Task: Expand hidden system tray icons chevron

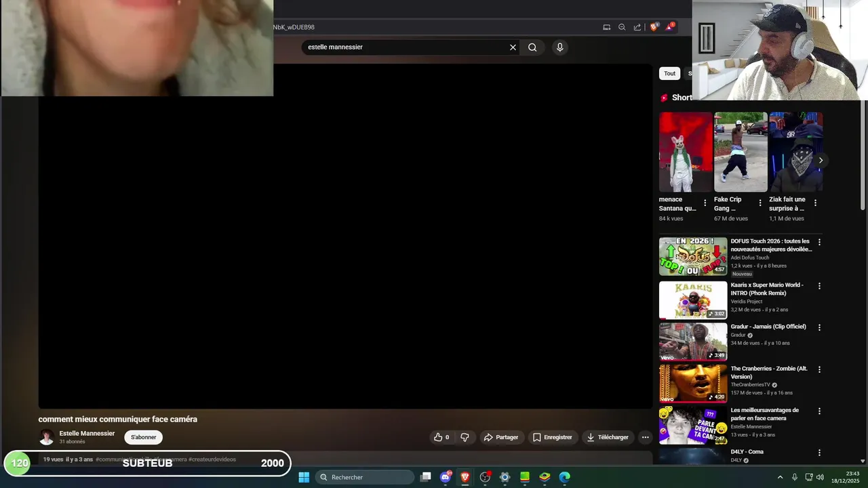Action: tap(780, 477)
